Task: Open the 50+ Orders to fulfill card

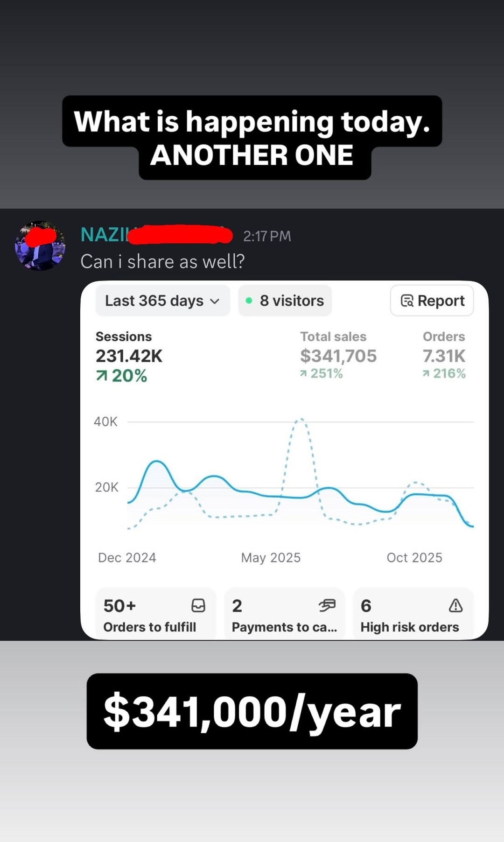Action: (x=155, y=615)
